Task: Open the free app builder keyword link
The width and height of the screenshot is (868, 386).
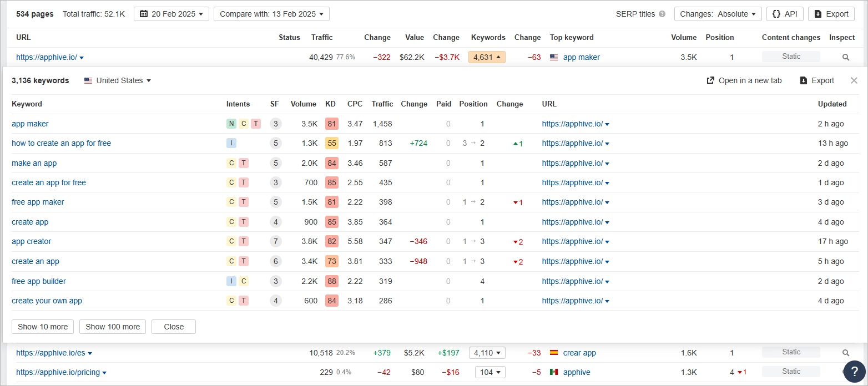Action: 39,281
